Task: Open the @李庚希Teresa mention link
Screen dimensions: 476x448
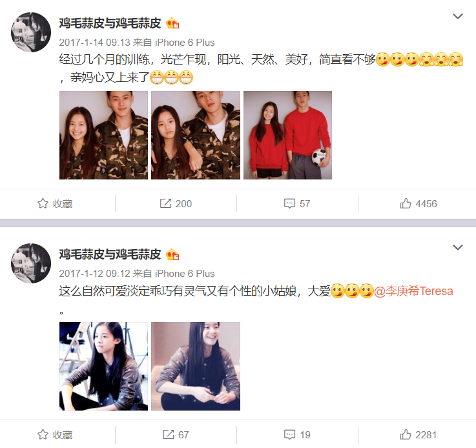Action: [413, 291]
